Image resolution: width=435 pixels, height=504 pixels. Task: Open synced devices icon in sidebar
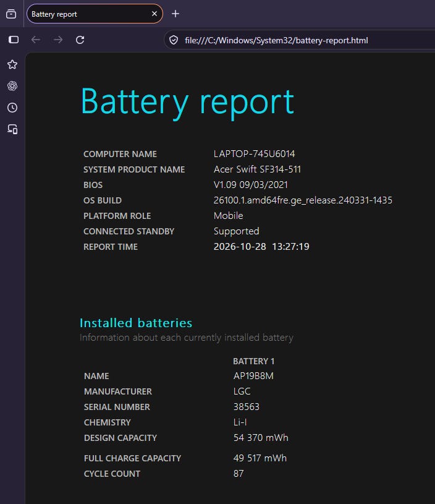12,129
